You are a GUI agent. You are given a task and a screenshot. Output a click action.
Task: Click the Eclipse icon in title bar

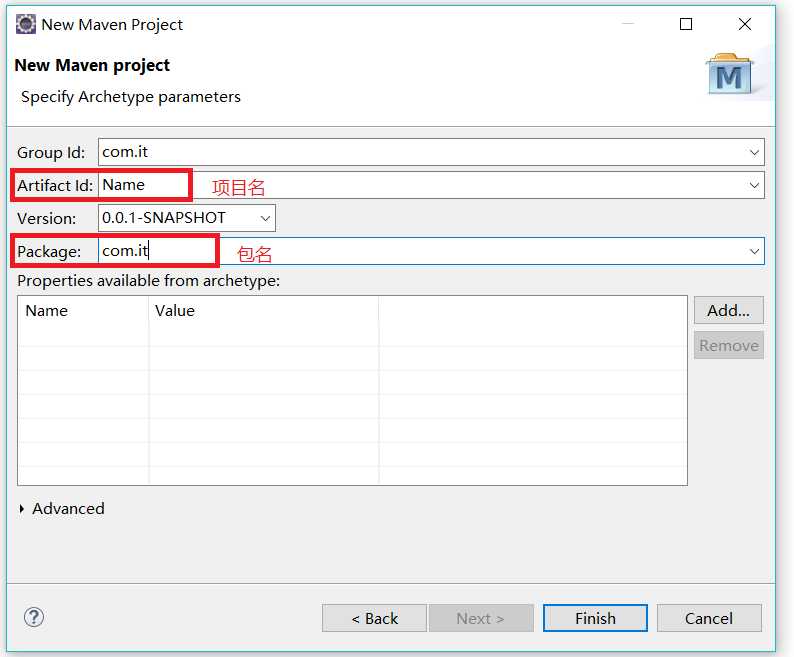(25, 24)
